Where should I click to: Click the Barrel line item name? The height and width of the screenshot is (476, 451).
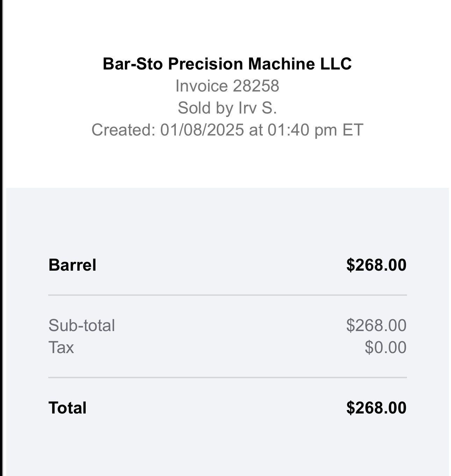[x=72, y=265]
